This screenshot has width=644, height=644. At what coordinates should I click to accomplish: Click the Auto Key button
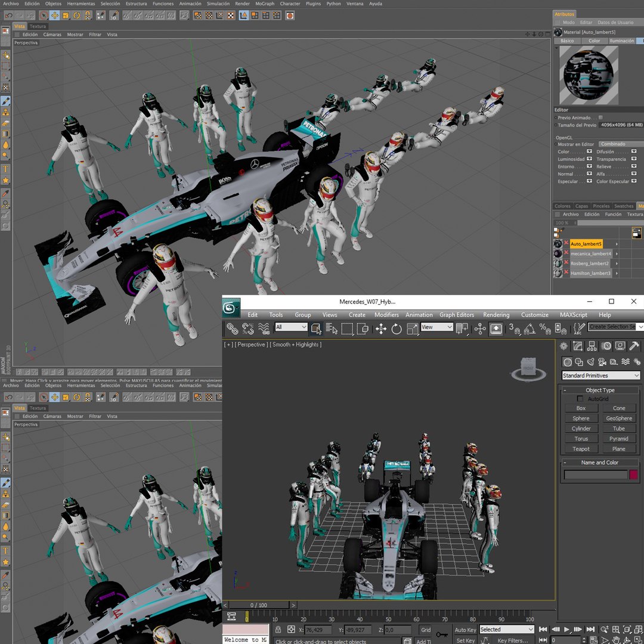[465, 630]
